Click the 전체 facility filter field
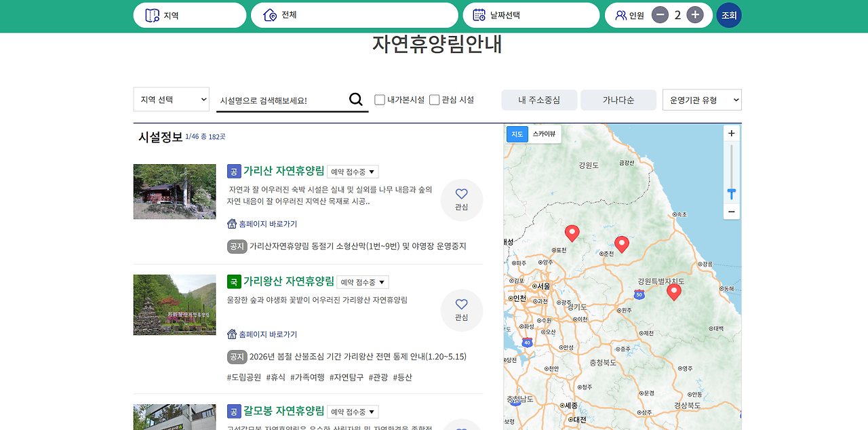Viewport: 868px width, 430px height. [355, 15]
